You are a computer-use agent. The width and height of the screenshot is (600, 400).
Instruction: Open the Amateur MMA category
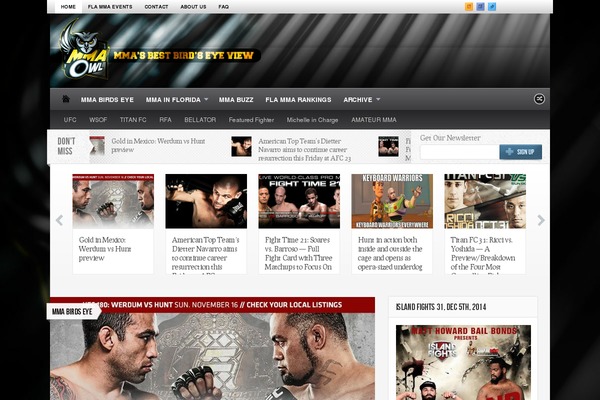tap(374, 120)
